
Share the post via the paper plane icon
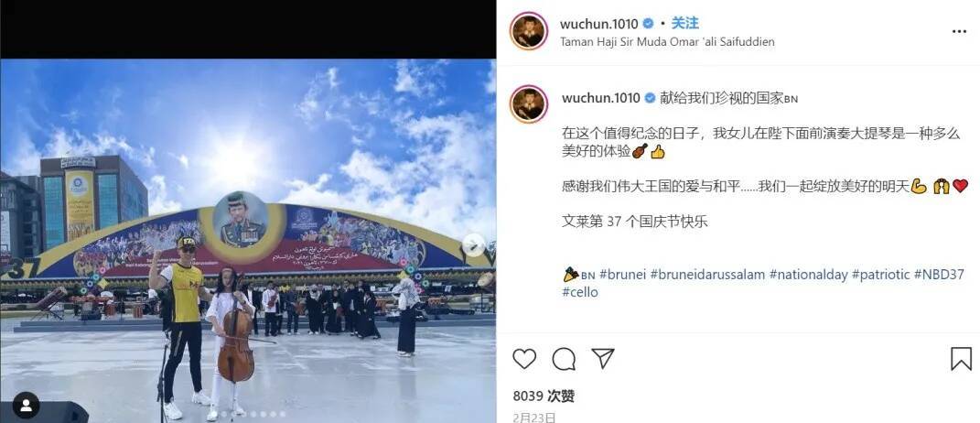pyautogui.click(x=602, y=359)
